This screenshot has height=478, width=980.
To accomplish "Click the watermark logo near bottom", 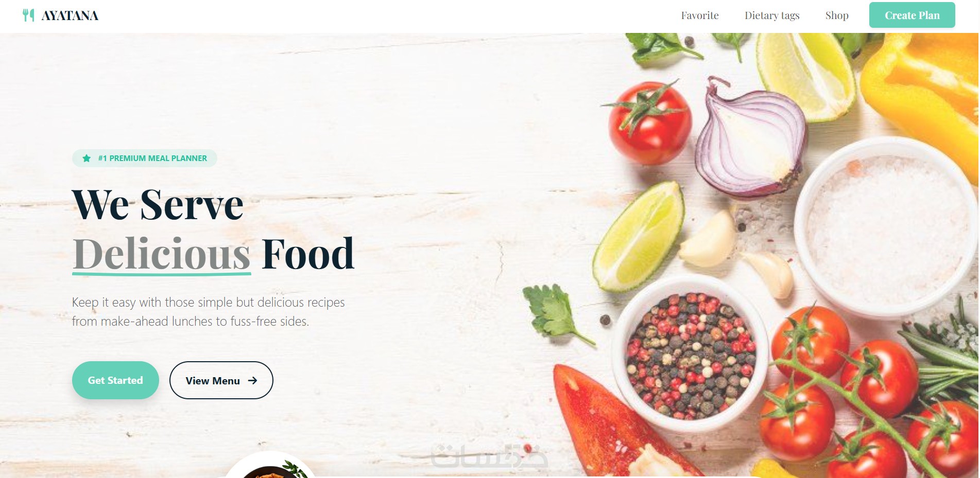I will (x=488, y=455).
